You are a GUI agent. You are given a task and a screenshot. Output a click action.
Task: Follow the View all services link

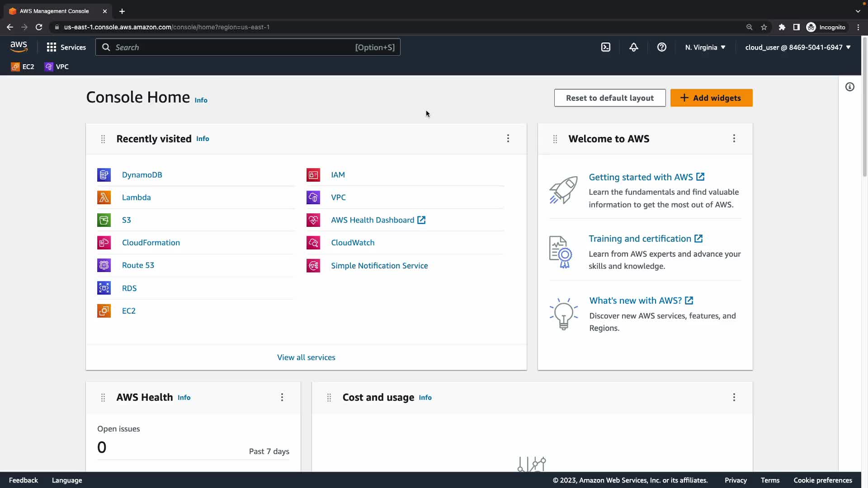tap(306, 357)
